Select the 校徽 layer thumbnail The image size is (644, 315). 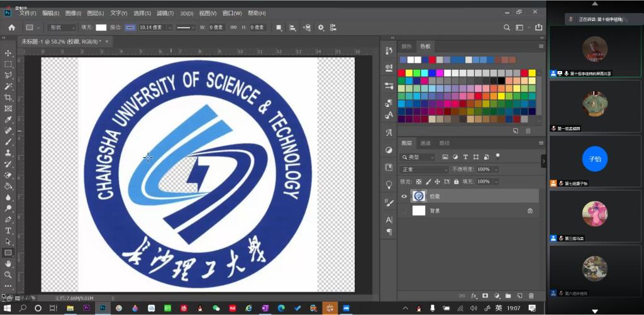coord(419,196)
